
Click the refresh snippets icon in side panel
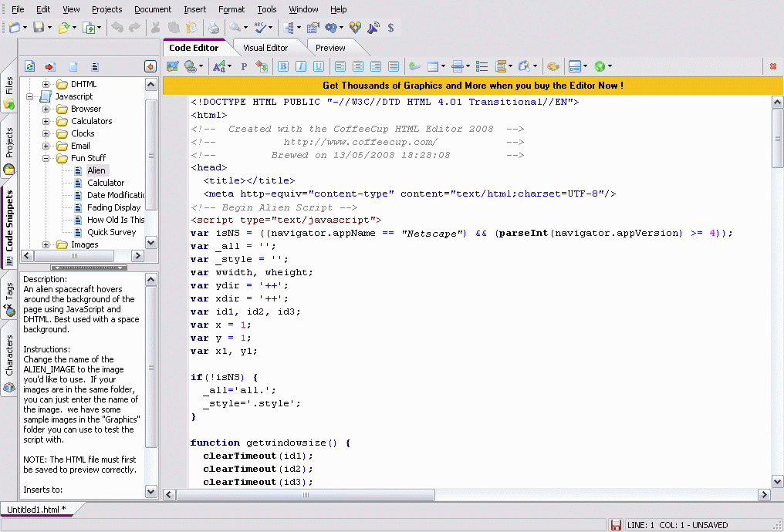coord(29,66)
